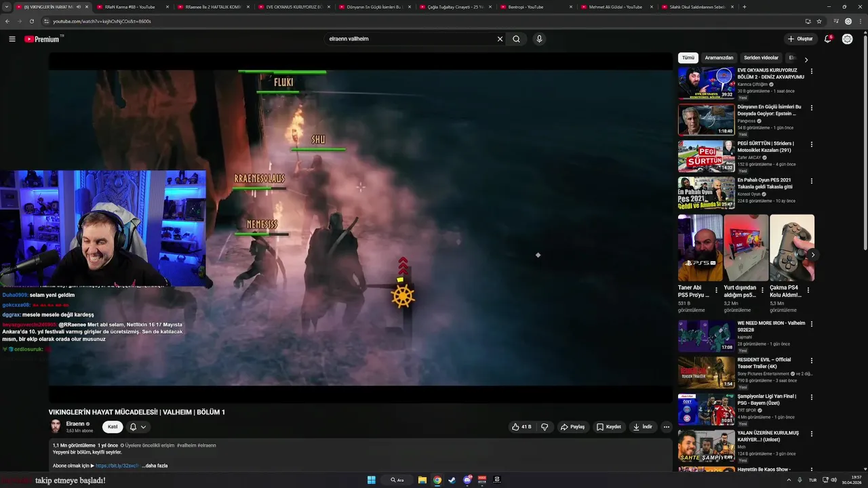This screenshot has width=868, height=488.
Task: Open options for En Pahalı Oyun PES 2021
Action: click(811, 181)
